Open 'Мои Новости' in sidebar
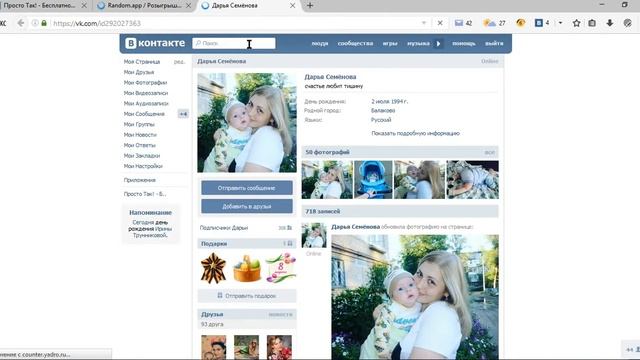The image size is (640, 360). point(140,135)
